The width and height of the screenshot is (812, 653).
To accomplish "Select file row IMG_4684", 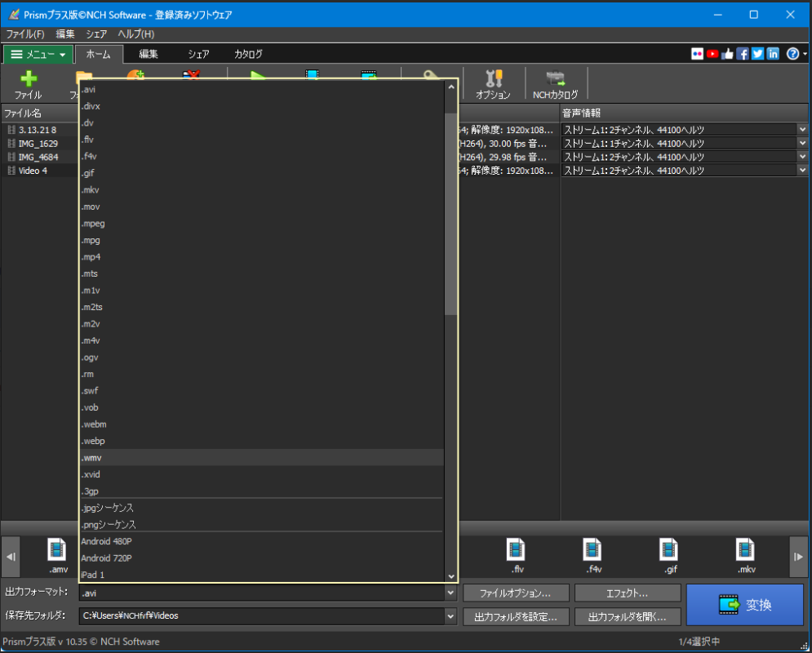I will (x=40, y=157).
